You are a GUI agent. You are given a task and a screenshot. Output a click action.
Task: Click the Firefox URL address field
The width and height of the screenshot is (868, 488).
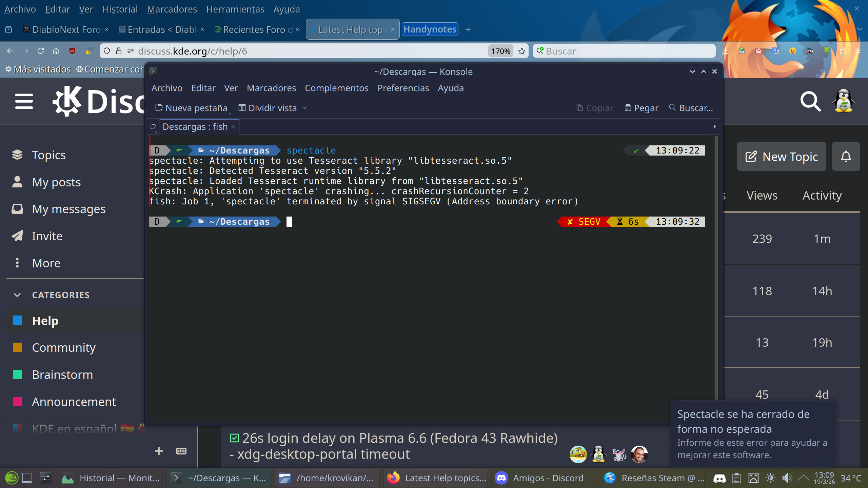click(x=305, y=51)
